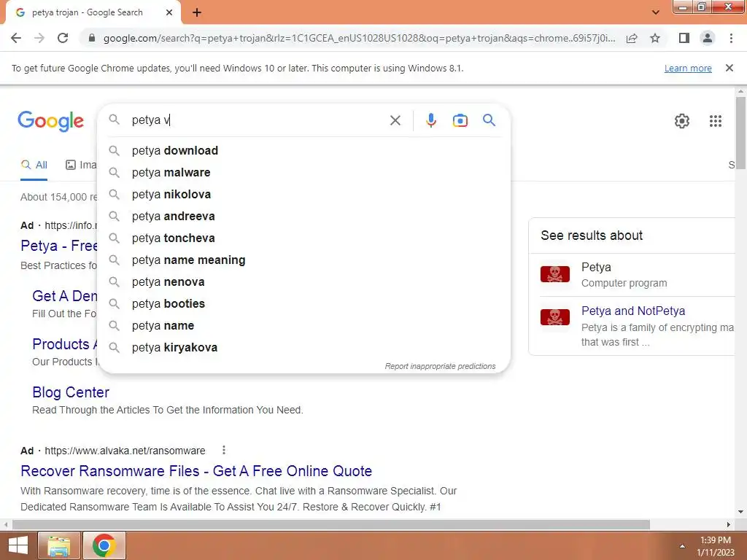This screenshot has width=747, height=560.
Task: Choose the 'petya nikolova' suggestion
Action: [303, 194]
